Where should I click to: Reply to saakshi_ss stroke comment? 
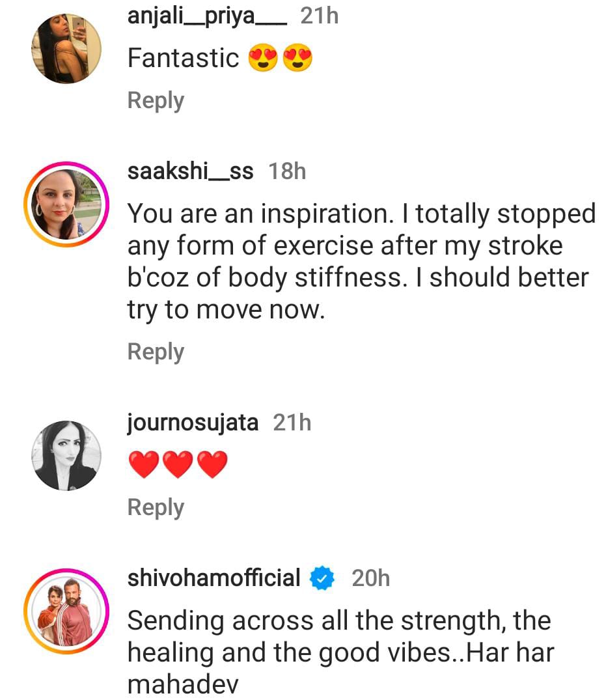156,352
